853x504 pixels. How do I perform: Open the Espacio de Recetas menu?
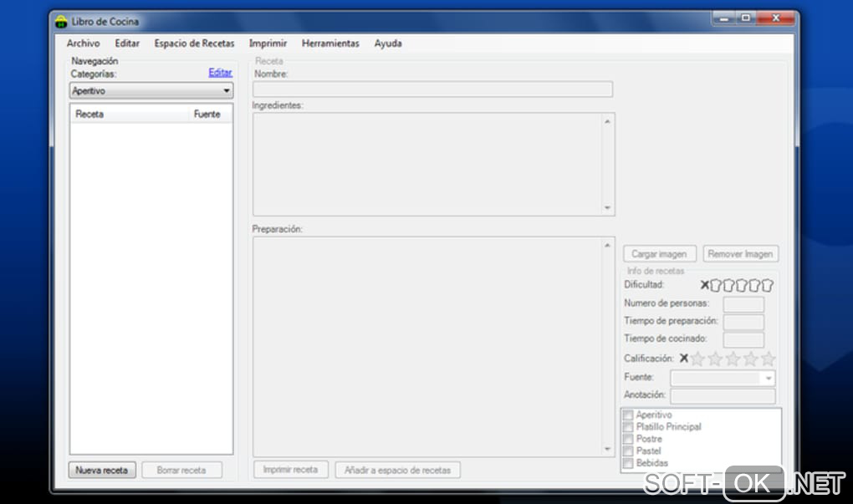coord(194,43)
